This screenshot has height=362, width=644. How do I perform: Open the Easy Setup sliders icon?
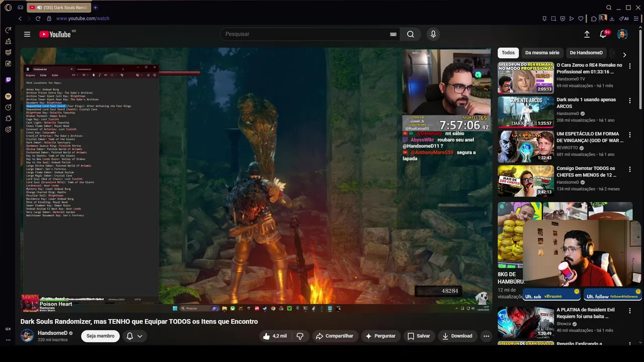tap(635, 19)
